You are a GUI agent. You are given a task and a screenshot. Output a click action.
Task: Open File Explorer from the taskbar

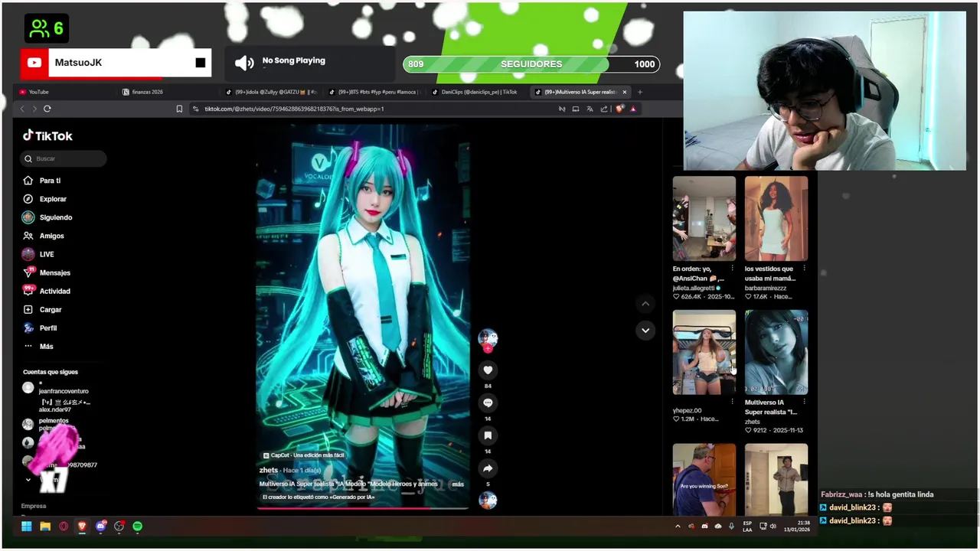tap(45, 527)
